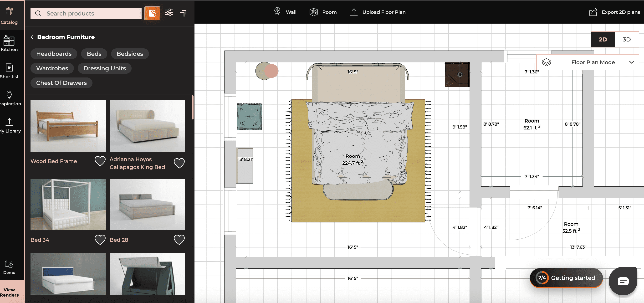This screenshot has height=303, width=644.
Task: Switch to the Wardrobes category
Action: 52,68
